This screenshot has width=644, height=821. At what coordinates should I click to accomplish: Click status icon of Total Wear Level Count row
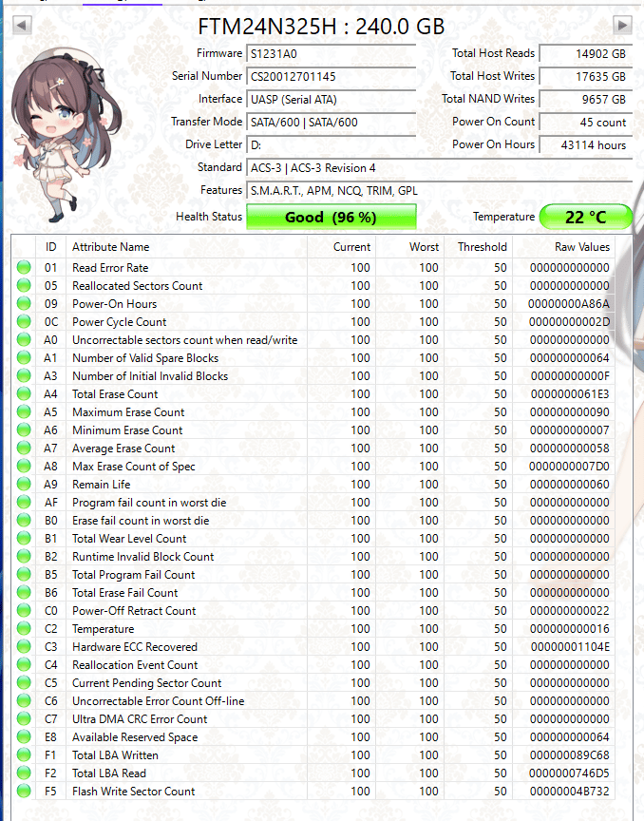tap(24, 538)
